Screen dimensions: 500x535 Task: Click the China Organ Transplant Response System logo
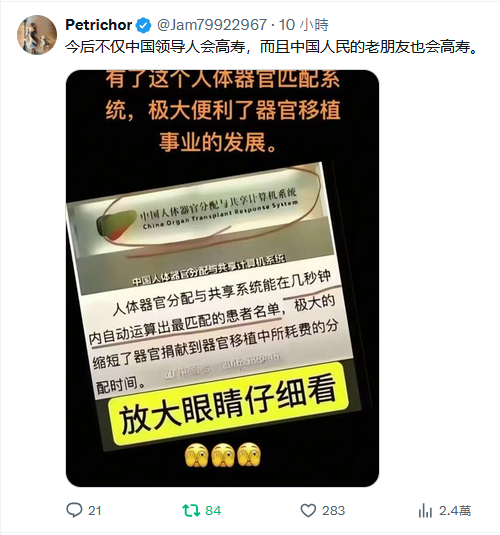tap(198, 213)
